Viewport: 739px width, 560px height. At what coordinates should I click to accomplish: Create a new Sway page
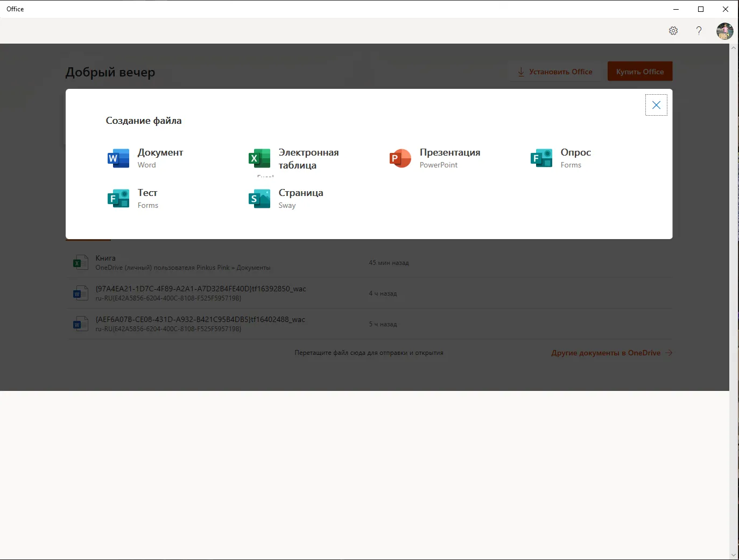286,199
